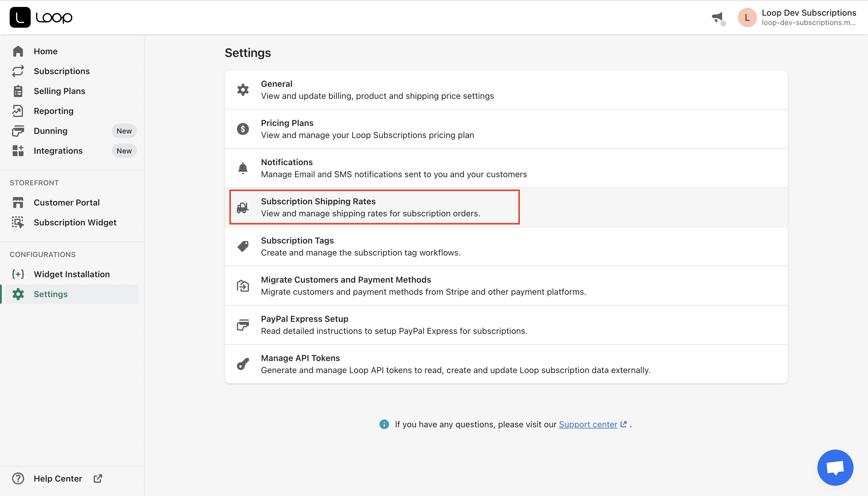Click the loop-dev-subscriptions store URL text
Screen dimensions: 868x496
tap(808, 23)
